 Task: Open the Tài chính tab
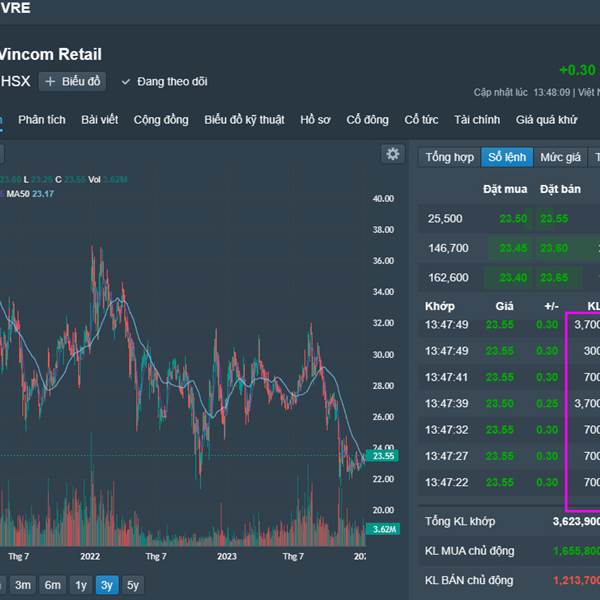[477, 120]
